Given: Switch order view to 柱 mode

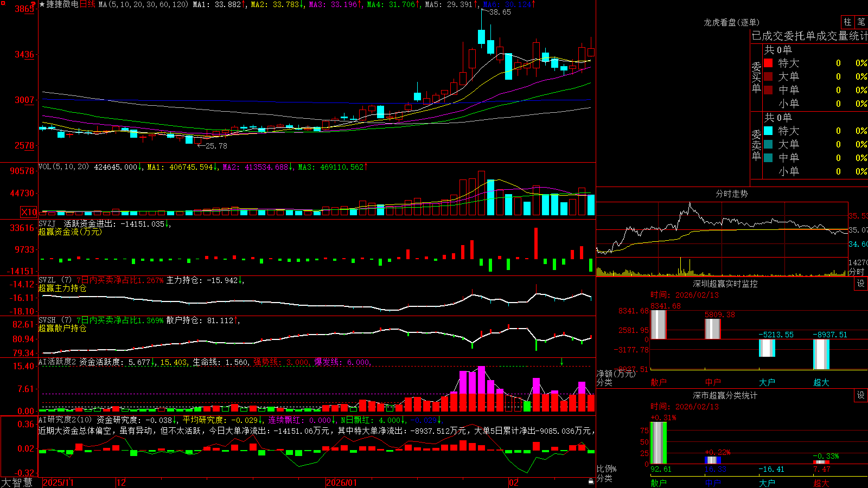Looking at the screenshot, I should tap(847, 22).
